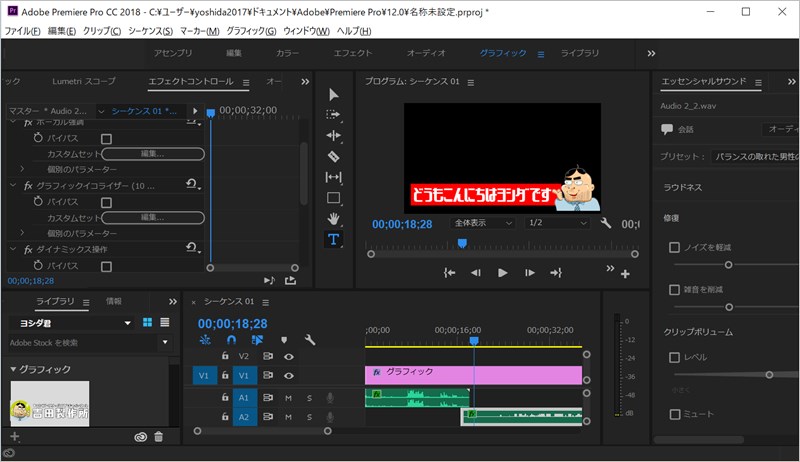Step forward one frame in Program monitor

click(530, 273)
